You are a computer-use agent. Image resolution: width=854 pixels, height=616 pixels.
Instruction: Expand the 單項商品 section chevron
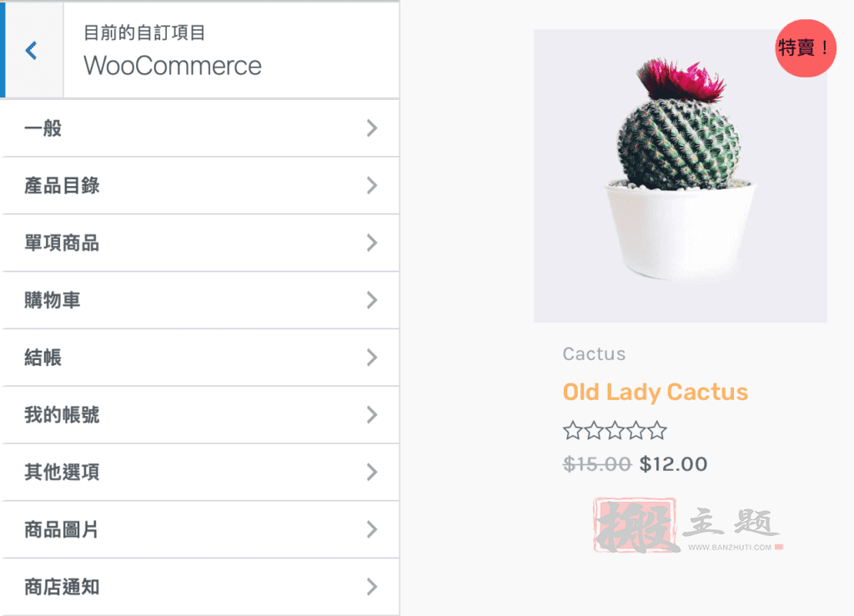[x=372, y=243]
